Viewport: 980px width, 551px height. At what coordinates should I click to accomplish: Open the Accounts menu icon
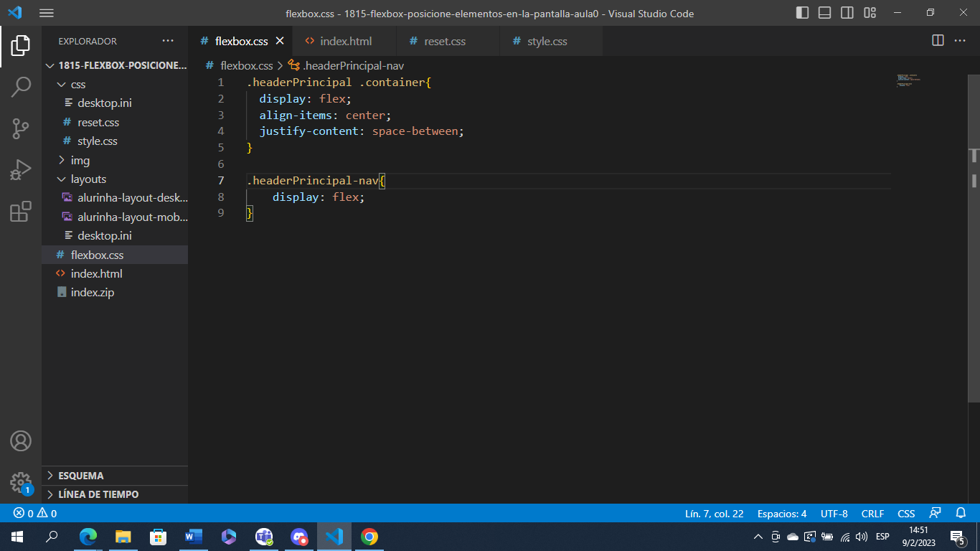(x=21, y=441)
